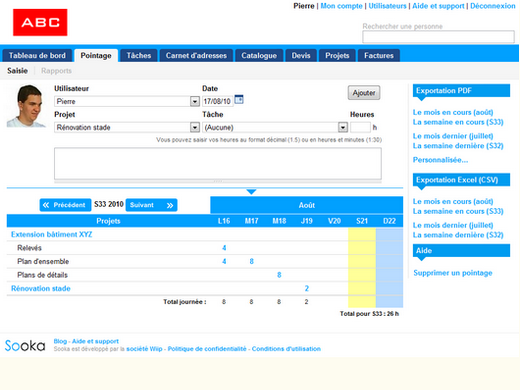Open the Factures tab
Screen dimensions: 520x390
379,55
